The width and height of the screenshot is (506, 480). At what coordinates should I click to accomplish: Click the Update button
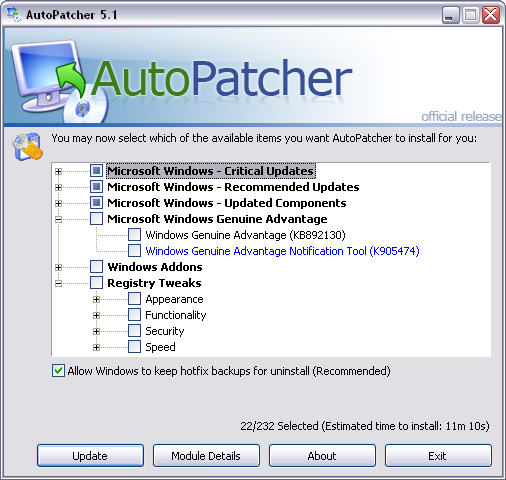click(x=90, y=456)
